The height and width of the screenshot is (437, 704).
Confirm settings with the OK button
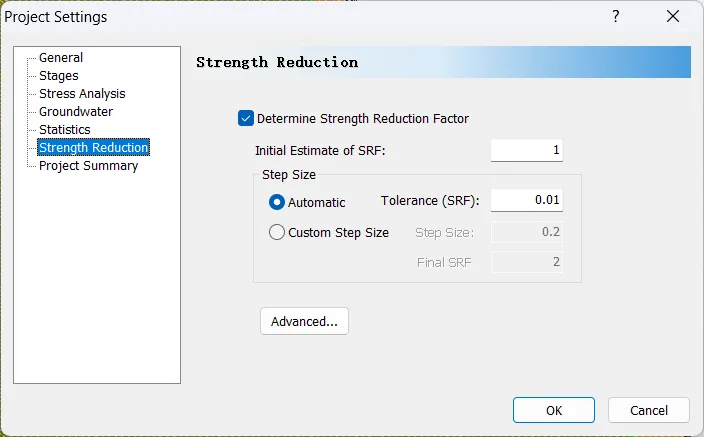click(x=554, y=410)
